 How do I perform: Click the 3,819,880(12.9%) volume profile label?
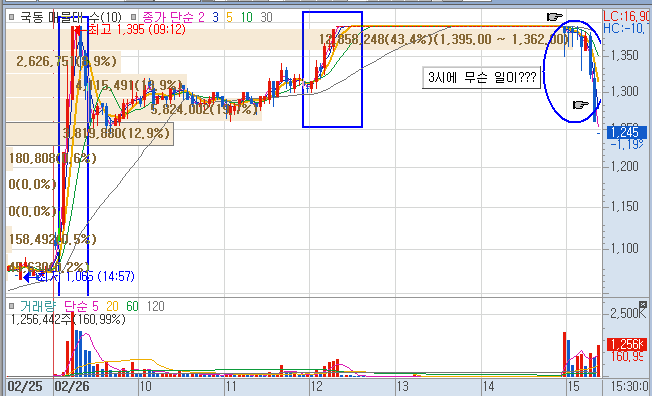(117, 134)
